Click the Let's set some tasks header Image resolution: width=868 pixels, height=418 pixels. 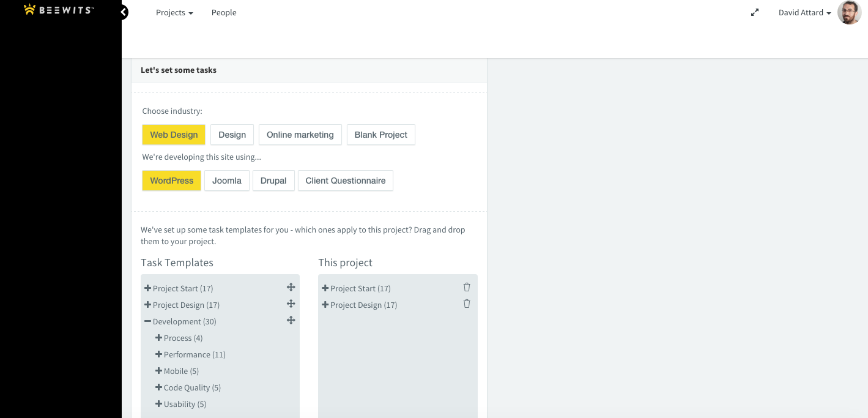click(179, 70)
